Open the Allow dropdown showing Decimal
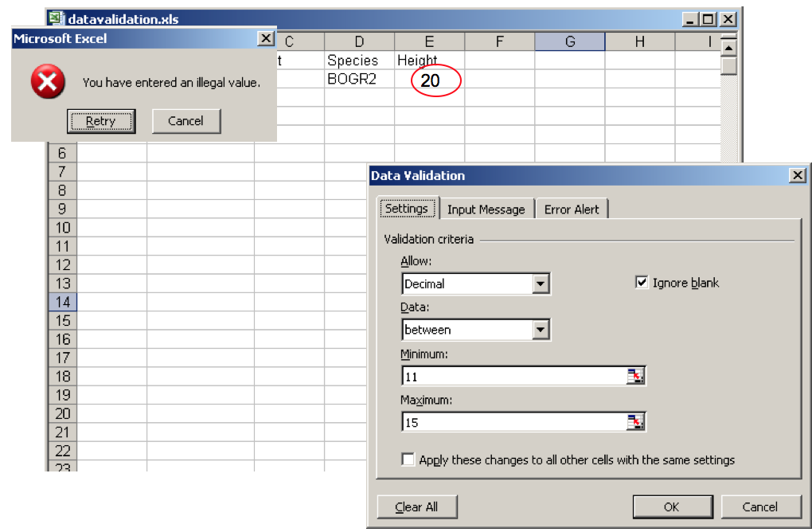Image resolution: width=812 pixels, height=532 pixels. pyautogui.click(x=541, y=284)
